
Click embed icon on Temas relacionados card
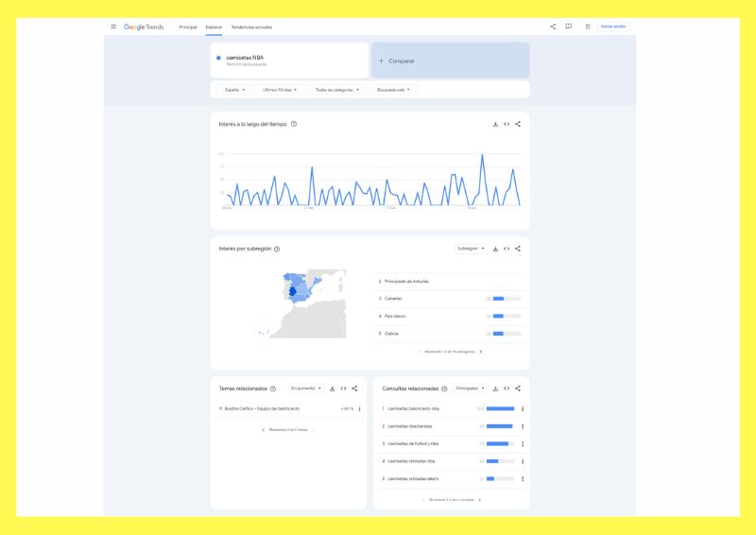coord(343,388)
